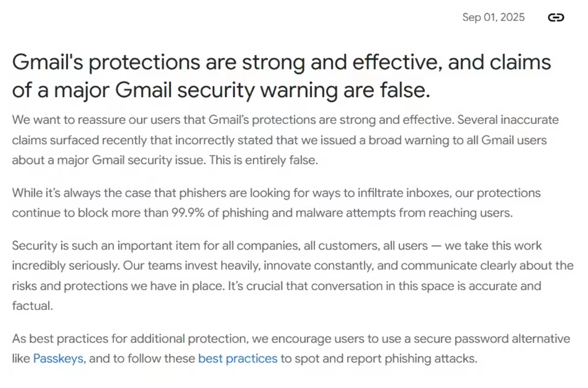Click the Sep 01, 2025 date
Screen dimensions: 588x388
tap(493, 18)
